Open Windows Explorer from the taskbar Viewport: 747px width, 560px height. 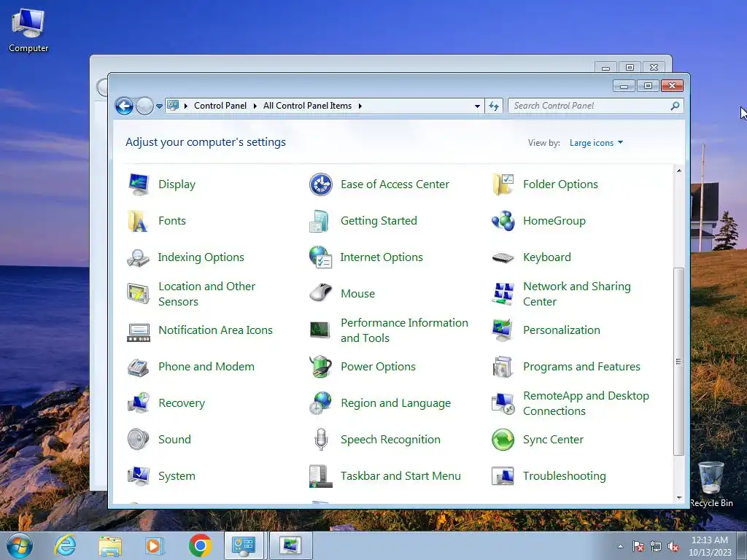click(110, 545)
